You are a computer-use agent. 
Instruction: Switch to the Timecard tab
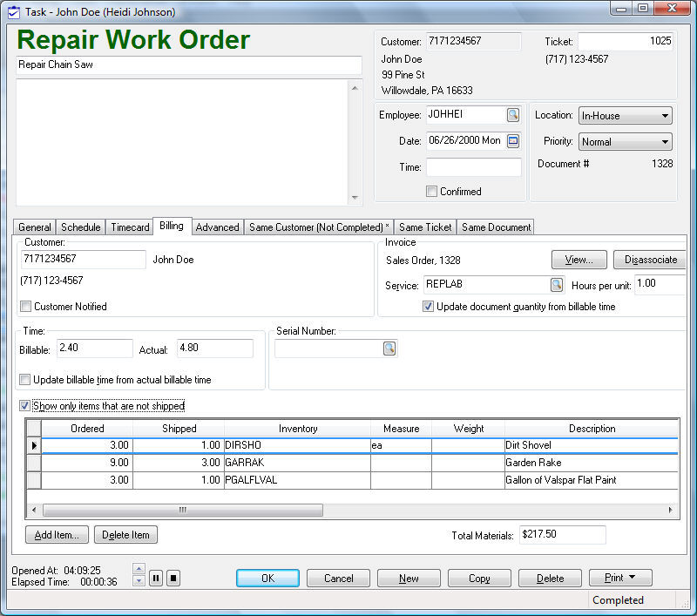[129, 227]
